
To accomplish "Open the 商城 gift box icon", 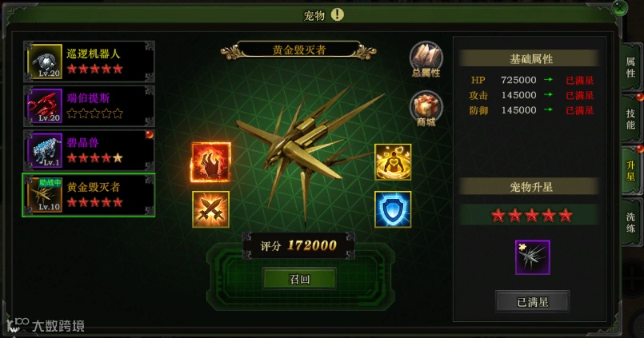I will coord(426,109).
